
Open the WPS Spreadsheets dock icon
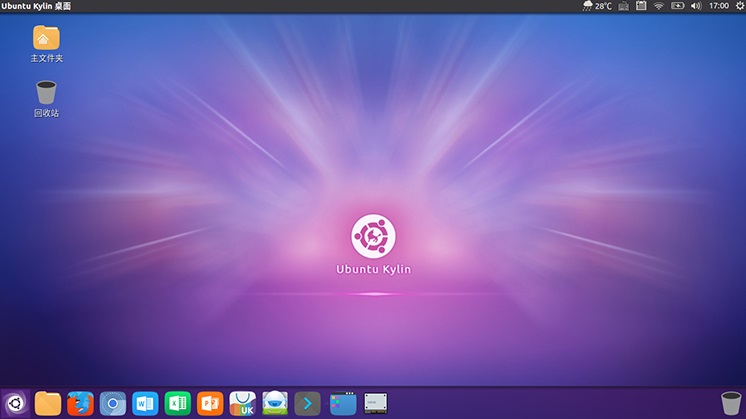point(177,403)
